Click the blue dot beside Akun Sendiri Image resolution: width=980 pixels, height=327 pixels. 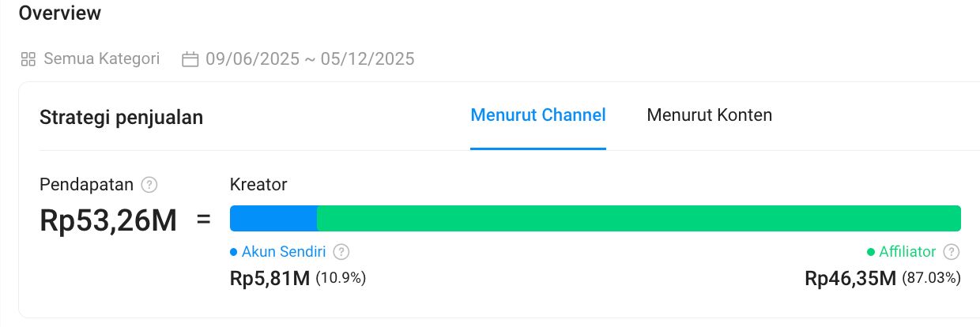coord(233,252)
